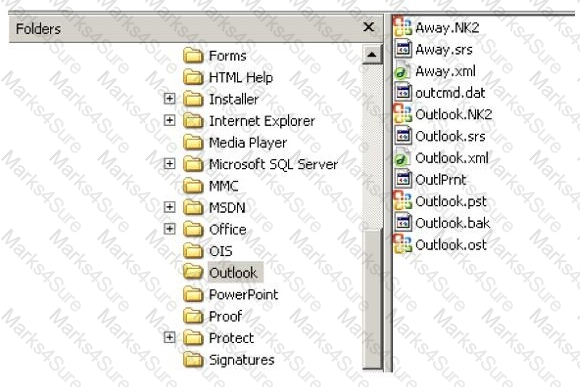Select the PowerPoint folder in tree

(x=243, y=295)
